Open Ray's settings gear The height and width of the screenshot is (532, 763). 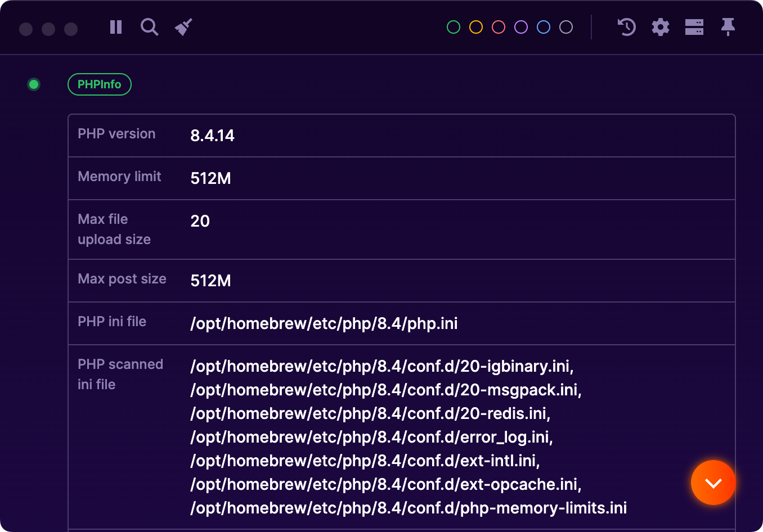coord(660,26)
